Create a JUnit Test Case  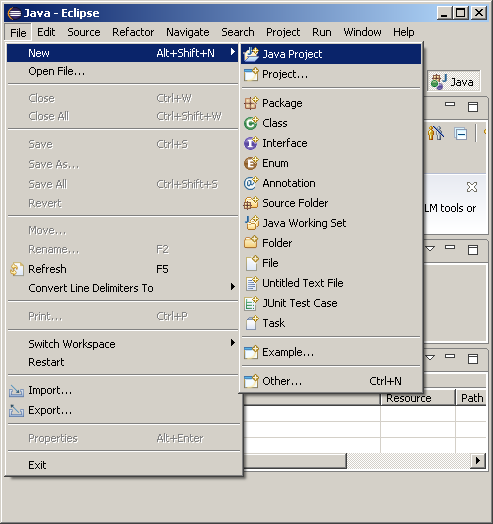click(x=331, y=303)
